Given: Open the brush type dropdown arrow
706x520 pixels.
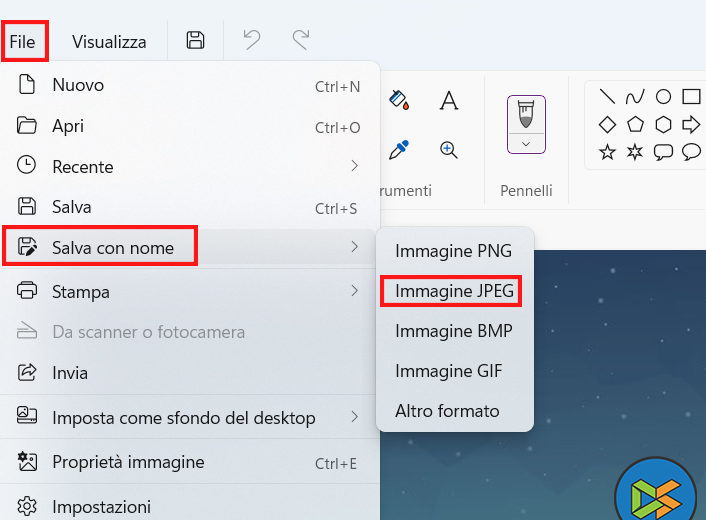Looking at the screenshot, I should (526, 144).
